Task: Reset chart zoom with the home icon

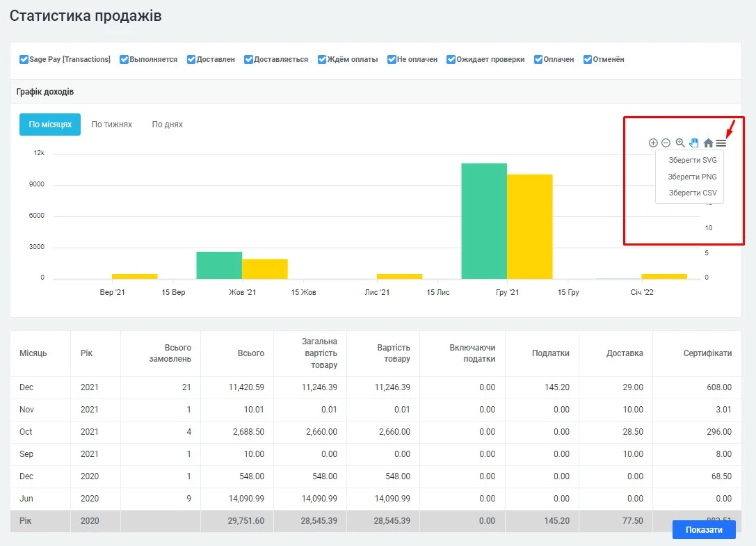Action: [x=708, y=143]
